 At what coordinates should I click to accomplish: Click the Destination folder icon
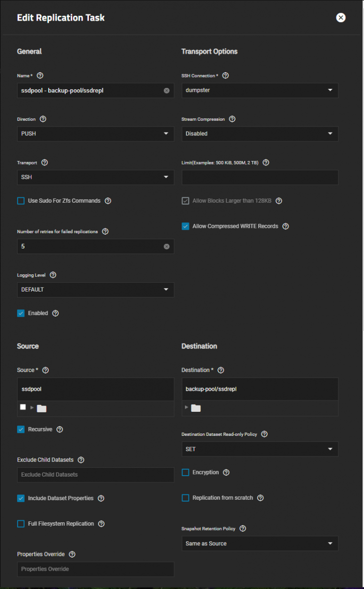(196, 408)
